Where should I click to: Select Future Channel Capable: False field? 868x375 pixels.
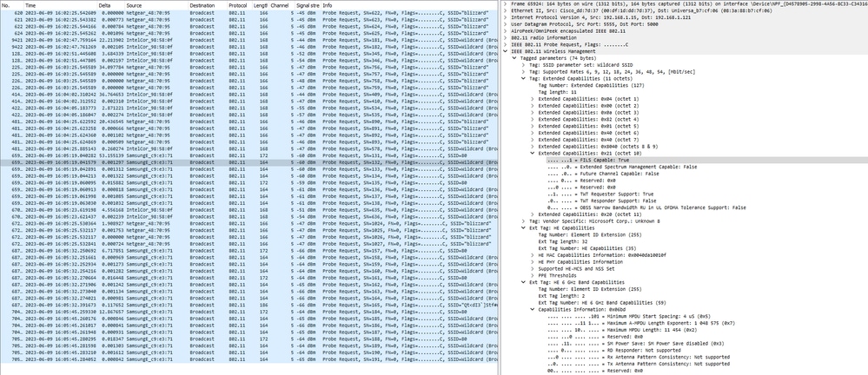point(603,174)
